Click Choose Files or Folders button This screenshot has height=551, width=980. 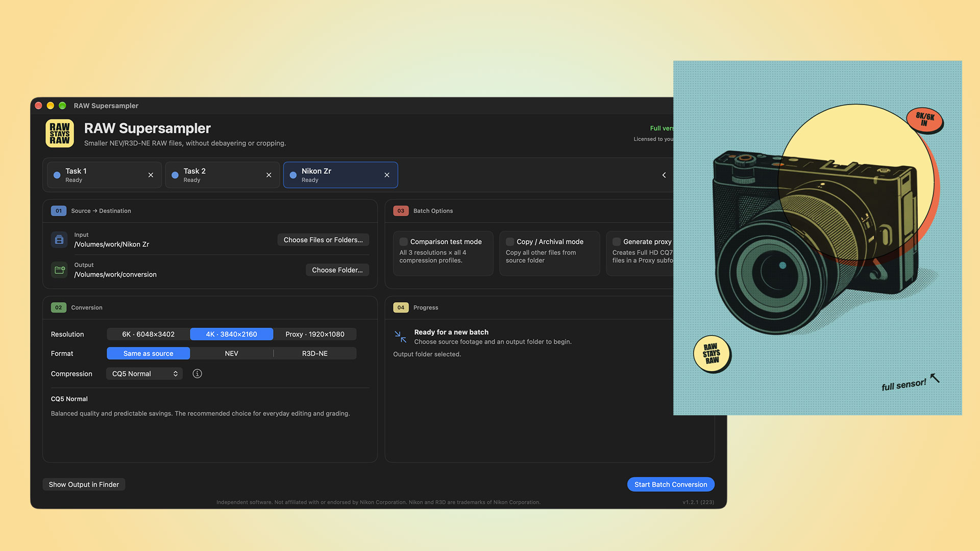323,240
